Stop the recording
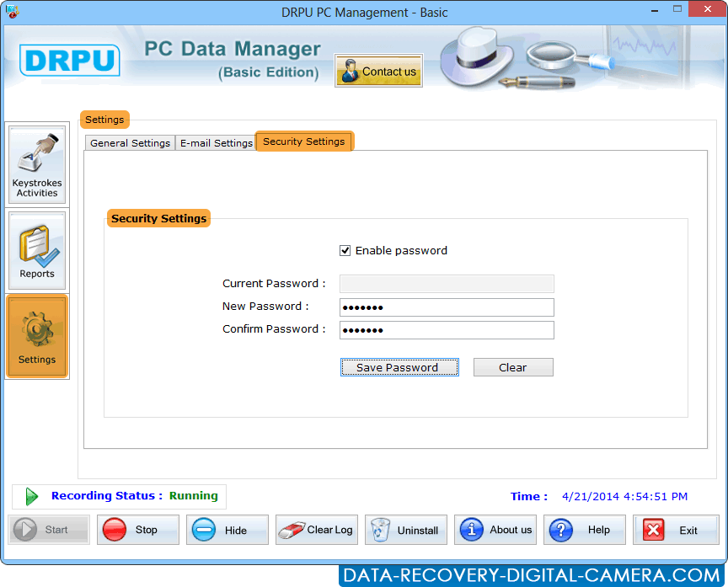Screen dimensions: 728x587 tap(138, 530)
